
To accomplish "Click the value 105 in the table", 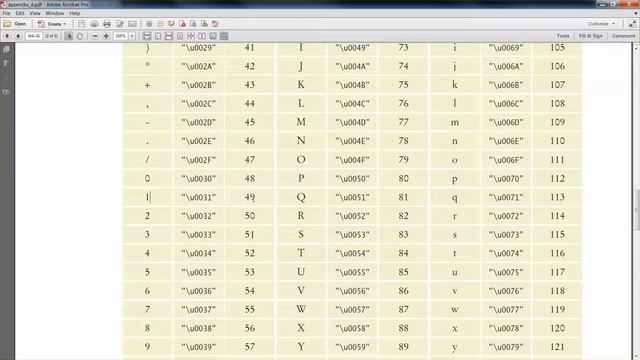I will [x=557, y=47].
